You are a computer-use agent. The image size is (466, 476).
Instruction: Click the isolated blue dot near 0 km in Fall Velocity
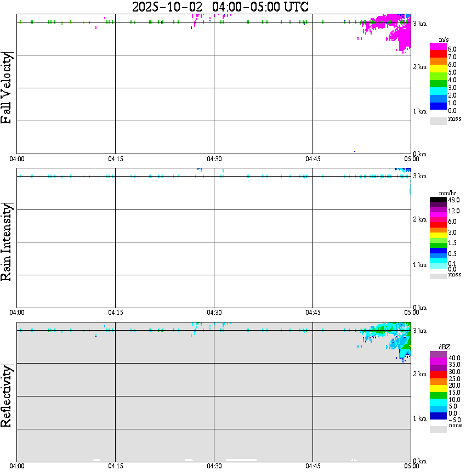(x=355, y=151)
